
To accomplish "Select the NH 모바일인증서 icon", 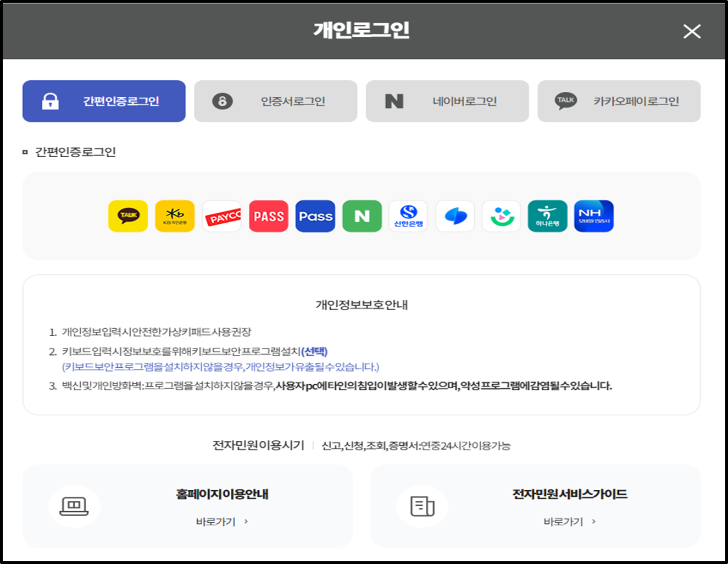I will point(594,216).
